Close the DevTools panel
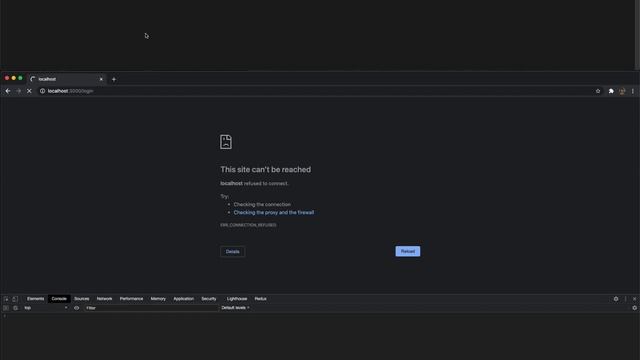 (634, 299)
